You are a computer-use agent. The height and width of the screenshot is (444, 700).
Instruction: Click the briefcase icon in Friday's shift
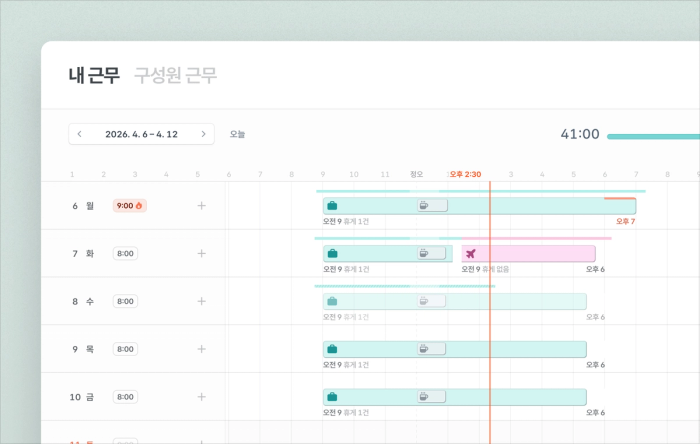pos(332,397)
